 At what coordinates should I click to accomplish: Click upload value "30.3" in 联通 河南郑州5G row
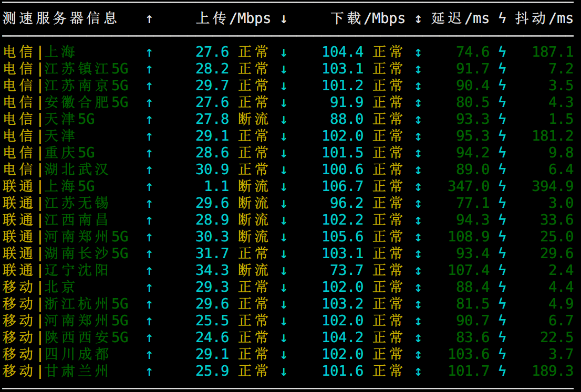pyautogui.click(x=212, y=237)
